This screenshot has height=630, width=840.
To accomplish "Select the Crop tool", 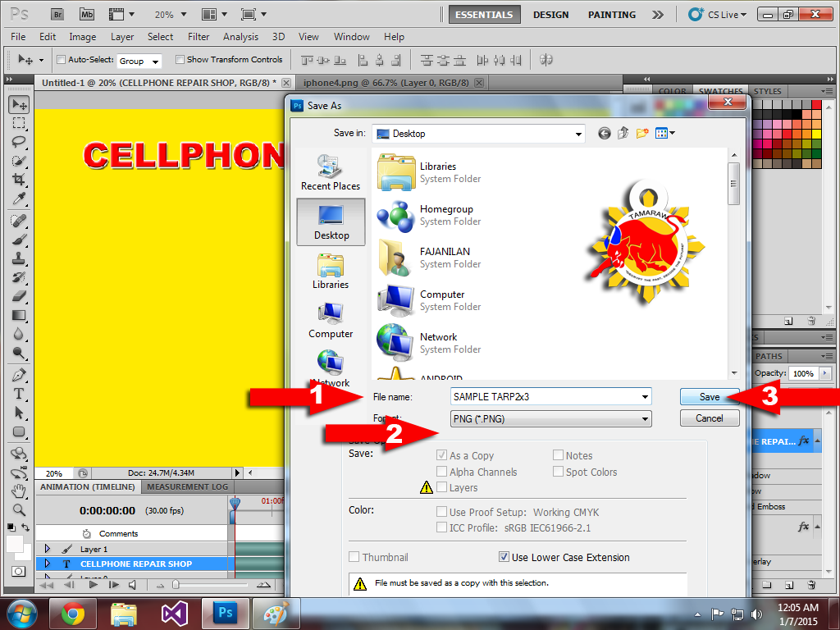I will tap(19, 180).
